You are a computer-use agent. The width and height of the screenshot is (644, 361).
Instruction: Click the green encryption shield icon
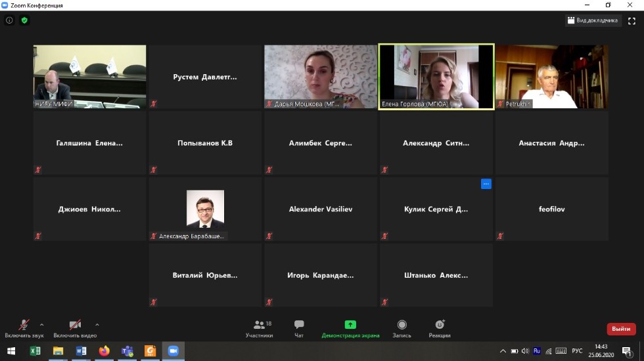(x=24, y=20)
